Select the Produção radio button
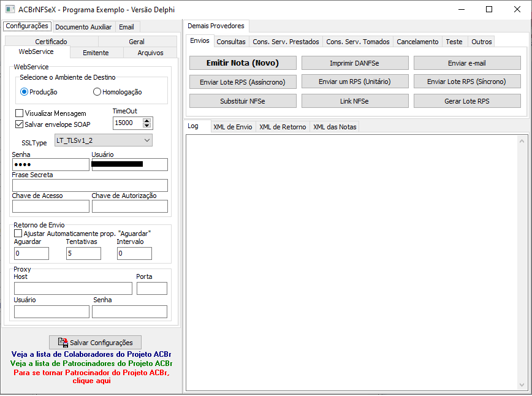Image resolution: width=532 pixels, height=396 pixels. (x=24, y=92)
